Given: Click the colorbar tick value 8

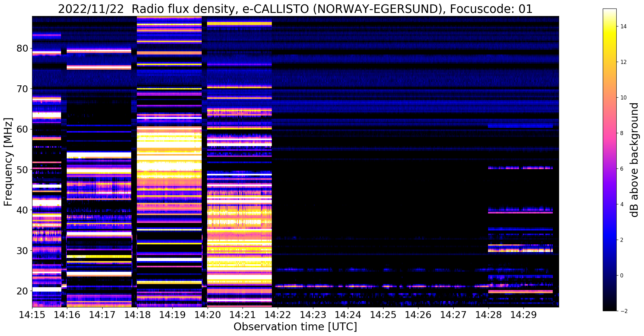Looking at the screenshot, I should coord(621,133).
